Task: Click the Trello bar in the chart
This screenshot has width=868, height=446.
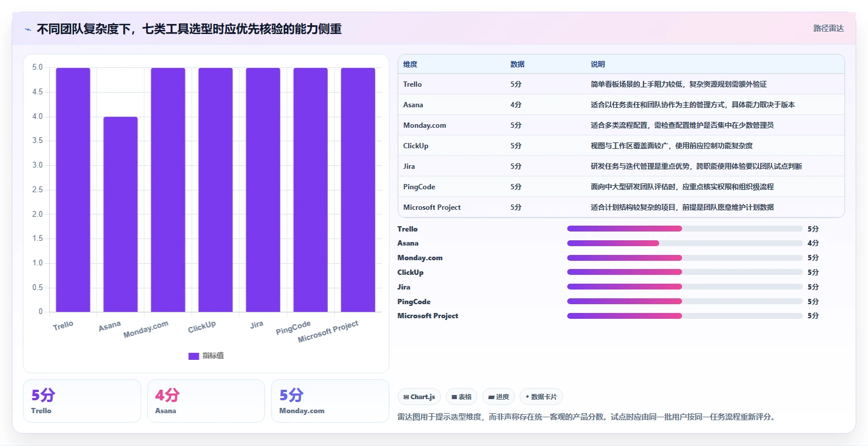Action: 73,190
